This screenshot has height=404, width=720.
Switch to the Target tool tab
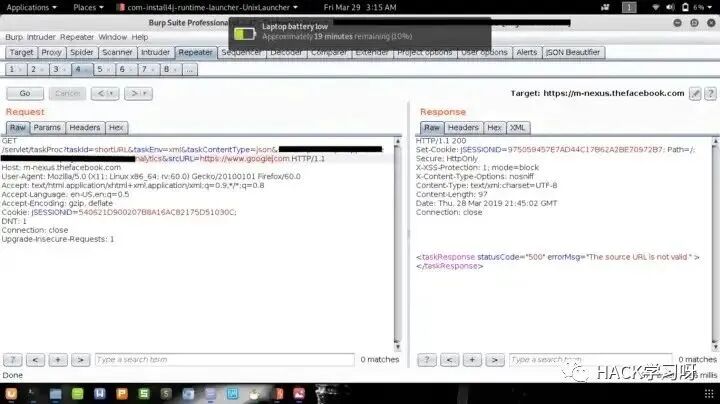22,52
